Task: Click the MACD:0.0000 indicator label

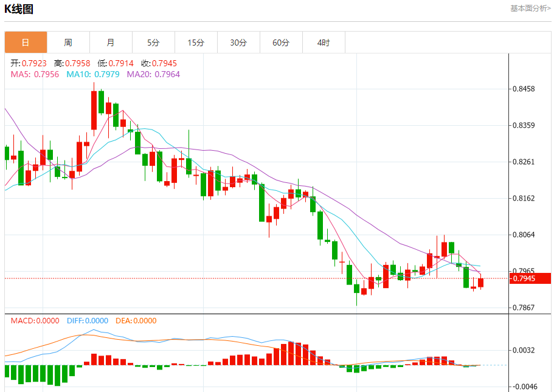Action: (x=35, y=321)
